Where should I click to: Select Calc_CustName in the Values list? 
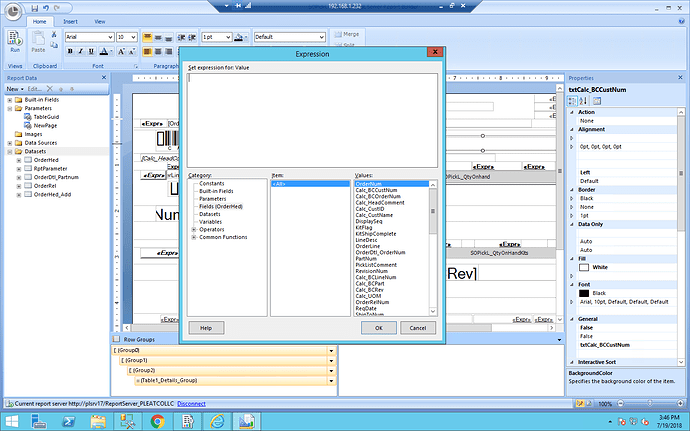[374, 215]
